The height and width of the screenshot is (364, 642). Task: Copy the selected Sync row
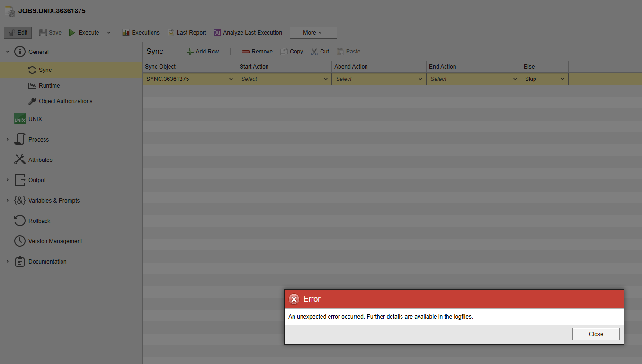pyautogui.click(x=292, y=52)
